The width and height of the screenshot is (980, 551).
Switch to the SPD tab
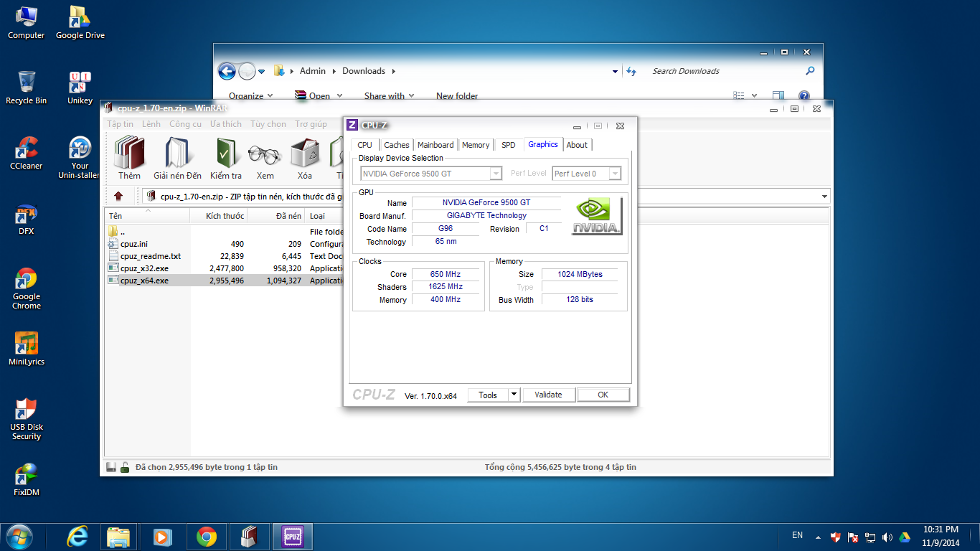[x=509, y=145]
